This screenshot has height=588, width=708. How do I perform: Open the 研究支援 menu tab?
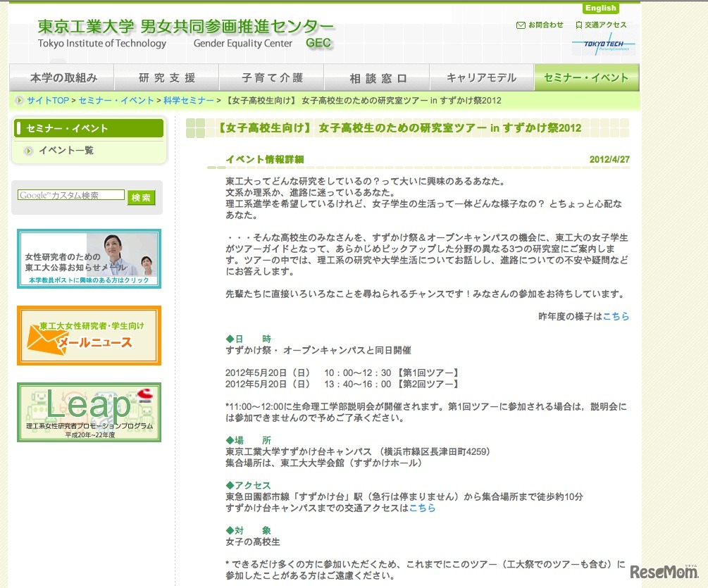(x=167, y=77)
